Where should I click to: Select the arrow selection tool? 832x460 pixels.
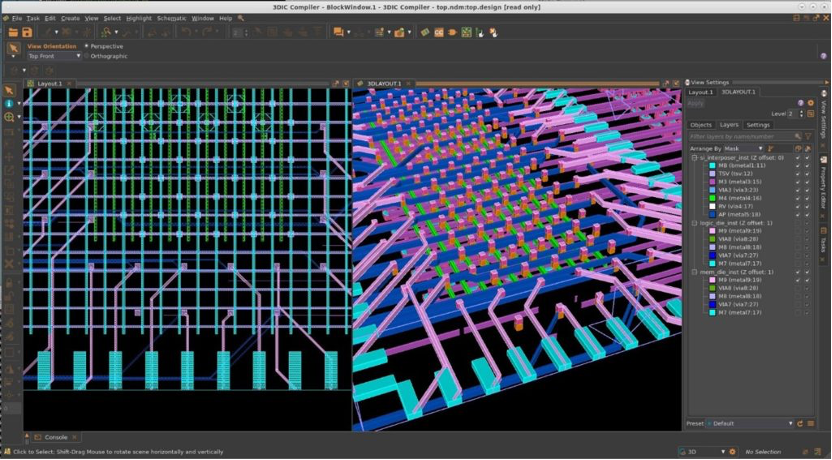[x=13, y=48]
